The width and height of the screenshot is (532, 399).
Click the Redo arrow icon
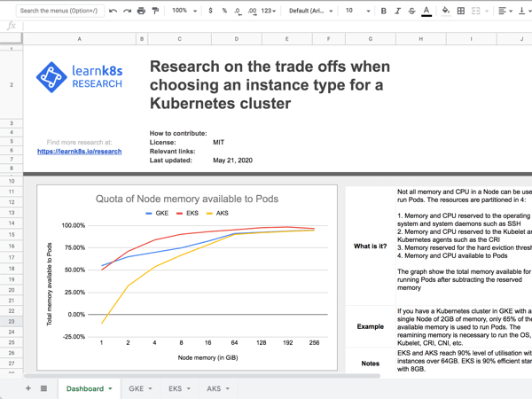127,11
